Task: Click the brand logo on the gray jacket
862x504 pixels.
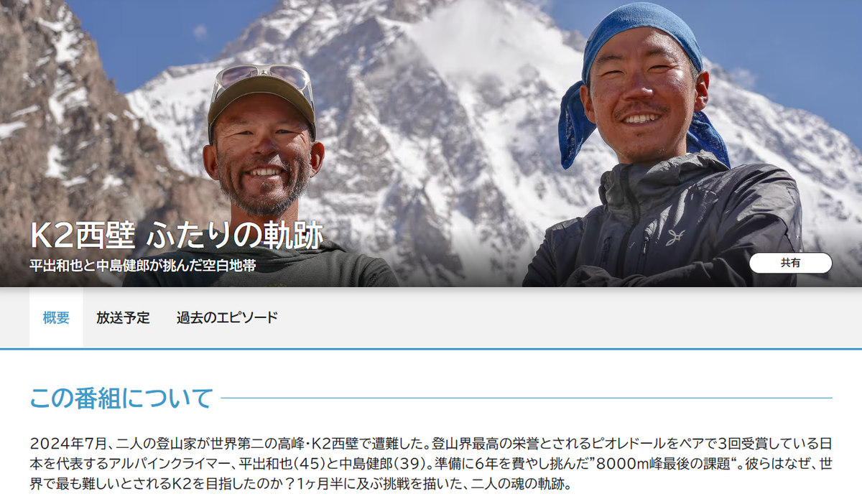Action: tap(675, 238)
